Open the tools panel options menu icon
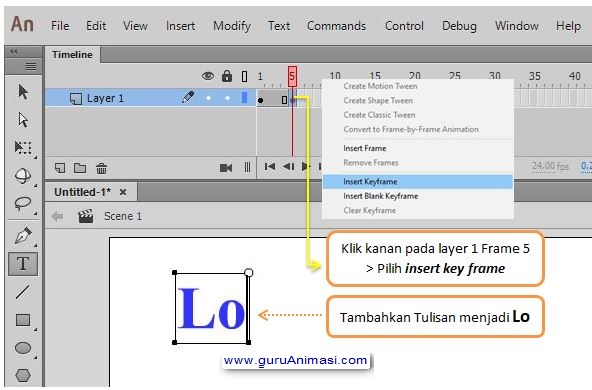This screenshot has height=390, width=592. pyautogui.click(x=31, y=67)
